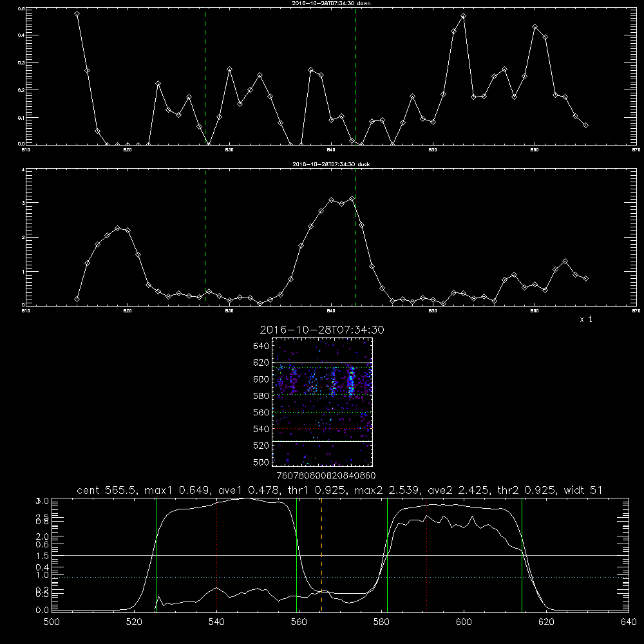Click the red dotted marker at 540 in bottom plot
This screenshot has width=644, height=644.
216,554
